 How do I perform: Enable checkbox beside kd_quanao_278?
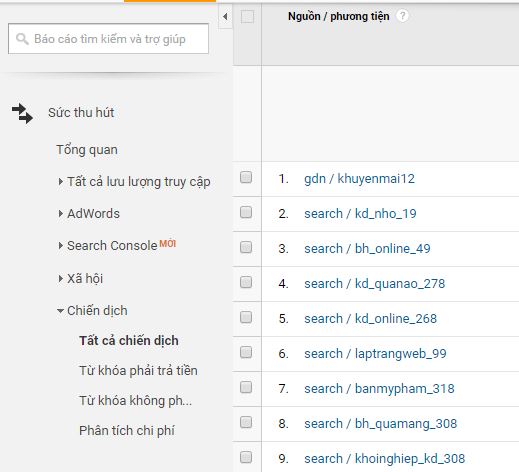[246, 282]
